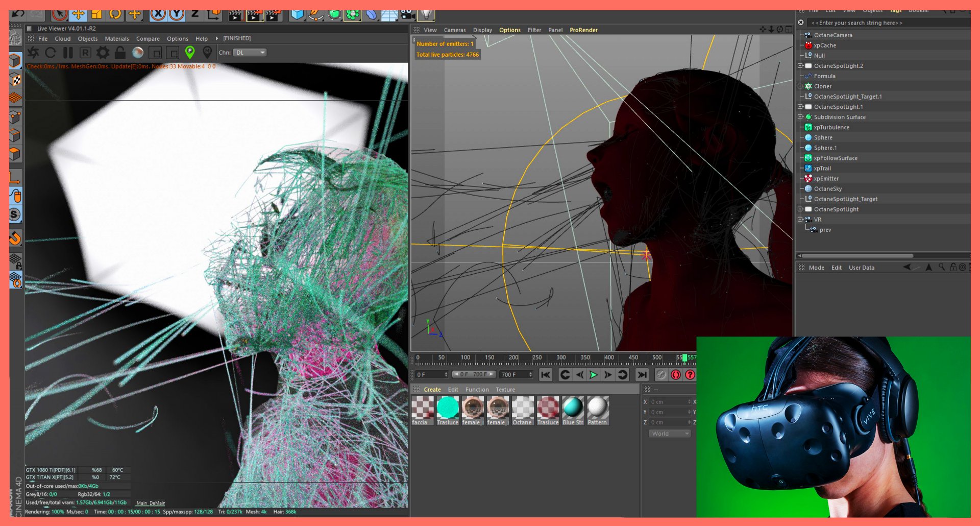Toggle Y axis lock
This screenshot has width=980, height=526.
point(177,14)
